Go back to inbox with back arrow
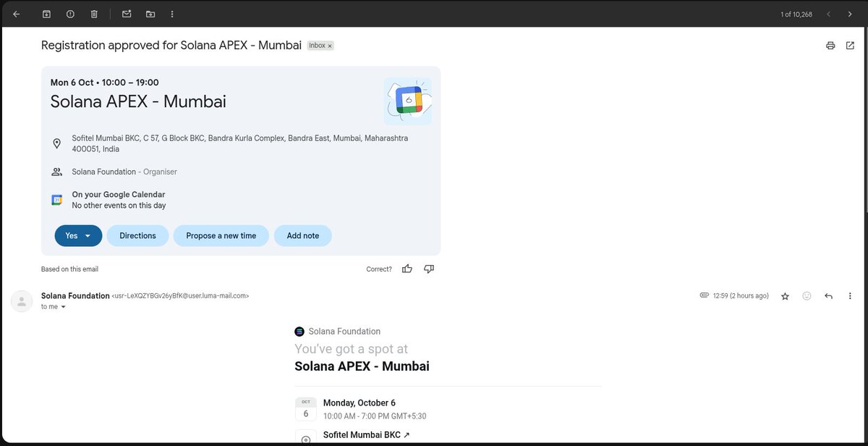The width and height of the screenshot is (868, 446). coord(17,14)
